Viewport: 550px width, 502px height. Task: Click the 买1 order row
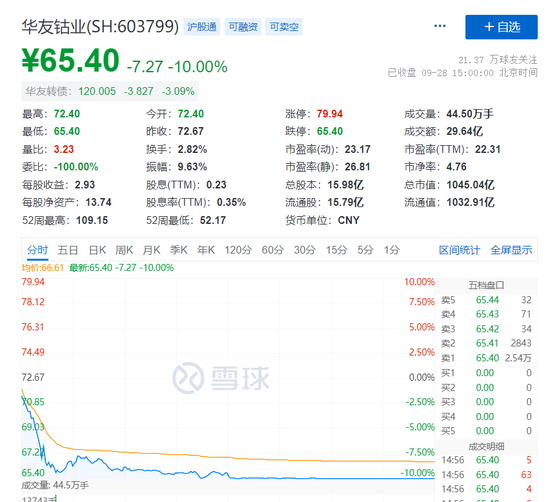(486, 373)
